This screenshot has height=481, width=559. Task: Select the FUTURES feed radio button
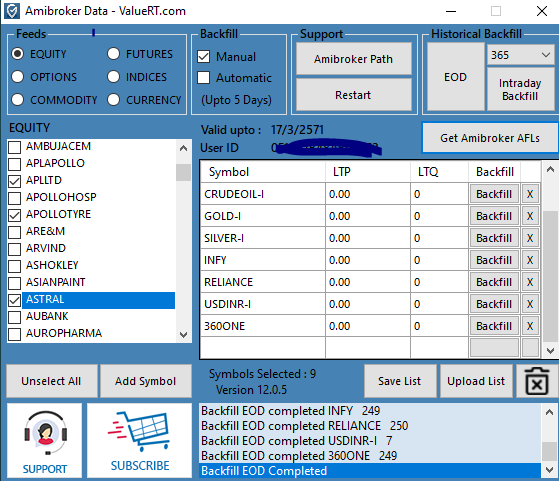(x=113, y=54)
